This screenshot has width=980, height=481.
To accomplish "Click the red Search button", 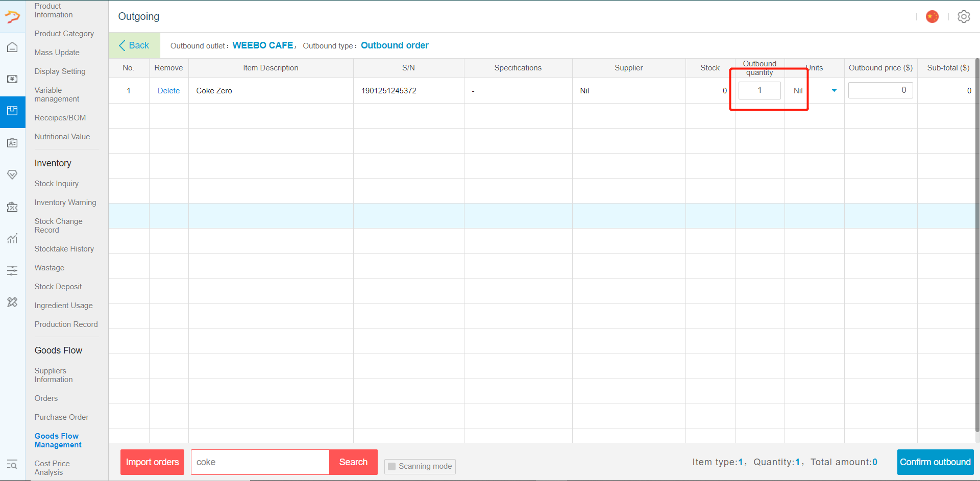I will pos(353,462).
